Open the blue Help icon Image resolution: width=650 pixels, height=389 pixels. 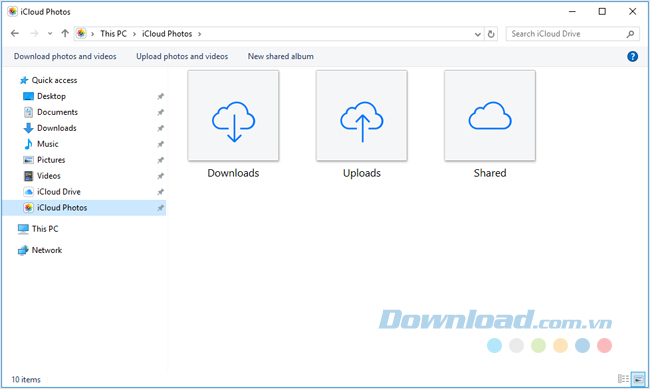(632, 56)
